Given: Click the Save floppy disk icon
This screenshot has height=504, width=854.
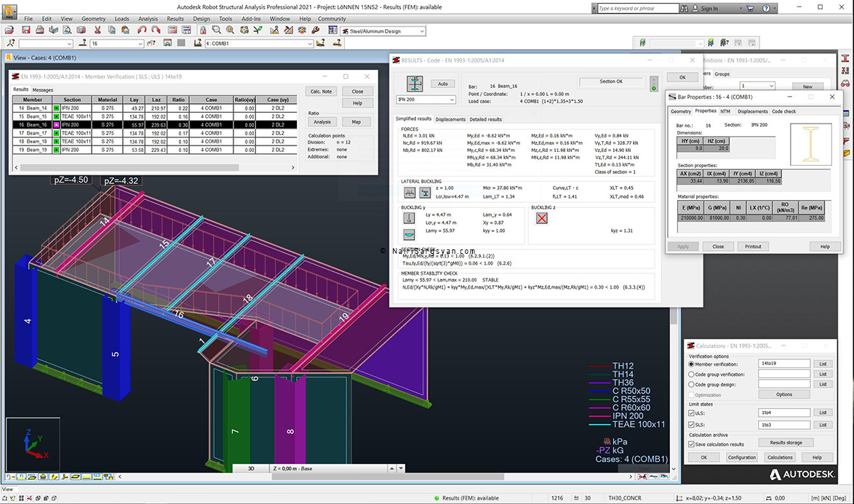Looking at the screenshot, I should [25, 31].
